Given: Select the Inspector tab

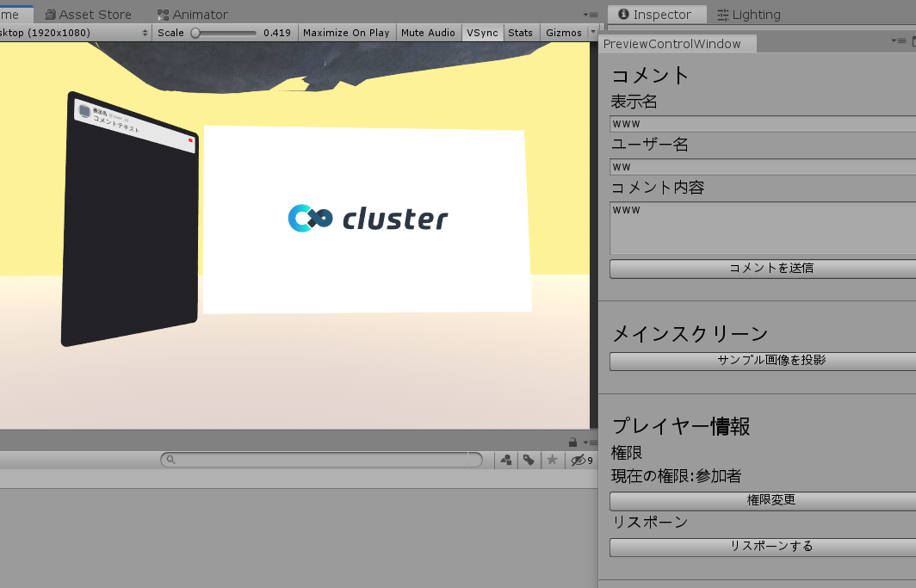Looking at the screenshot, I should click(x=656, y=15).
